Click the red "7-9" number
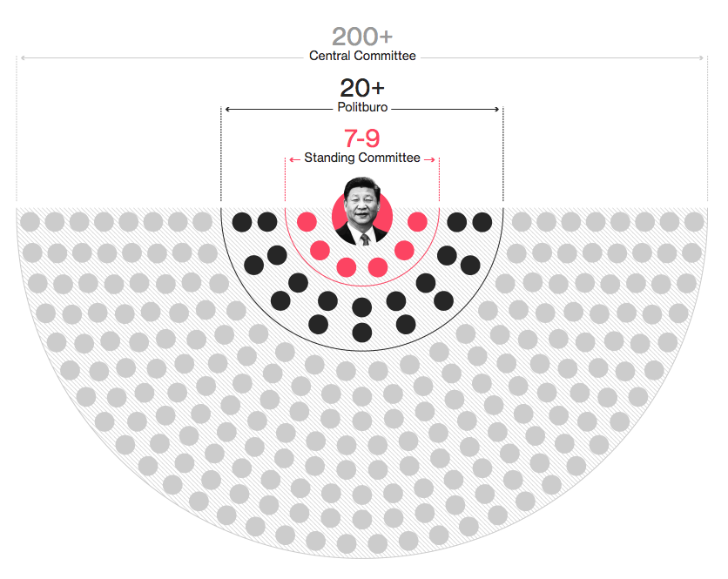Image resolution: width=728 pixels, height=579 pixels. click(362, 138)
